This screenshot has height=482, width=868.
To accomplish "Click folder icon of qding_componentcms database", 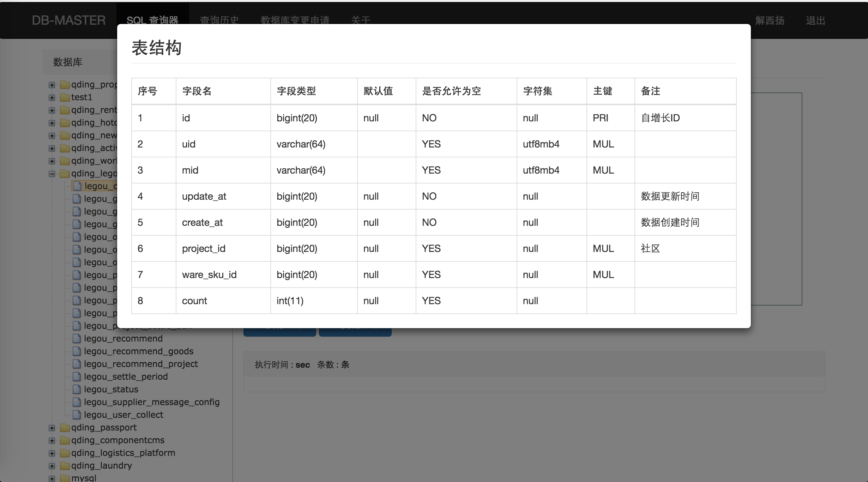I will 65,440.
